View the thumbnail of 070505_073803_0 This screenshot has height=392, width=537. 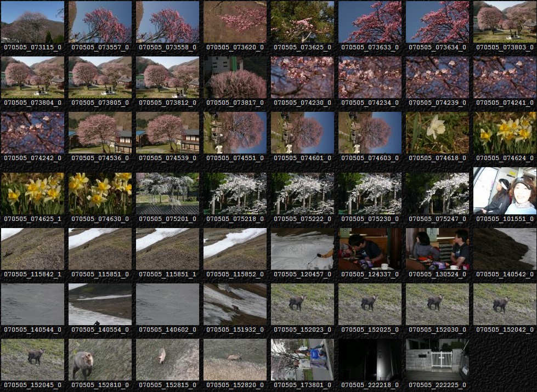click(505, 21)
